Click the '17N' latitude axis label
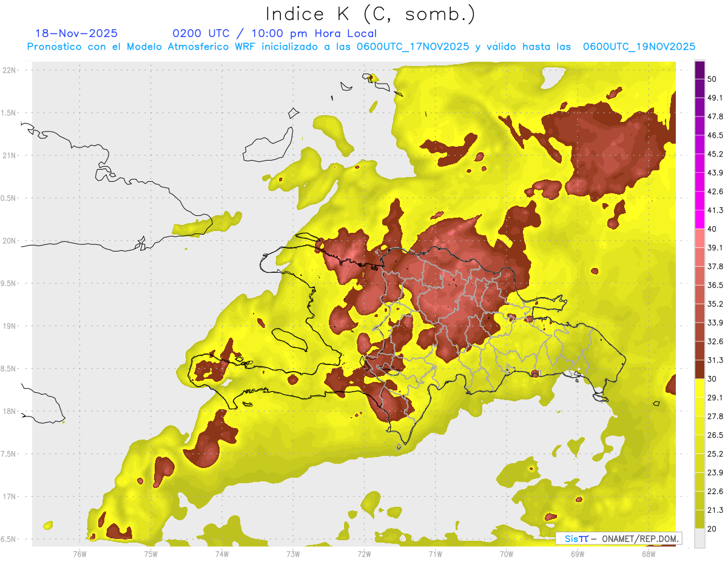The image size is (728, 562). click(10, 497)
